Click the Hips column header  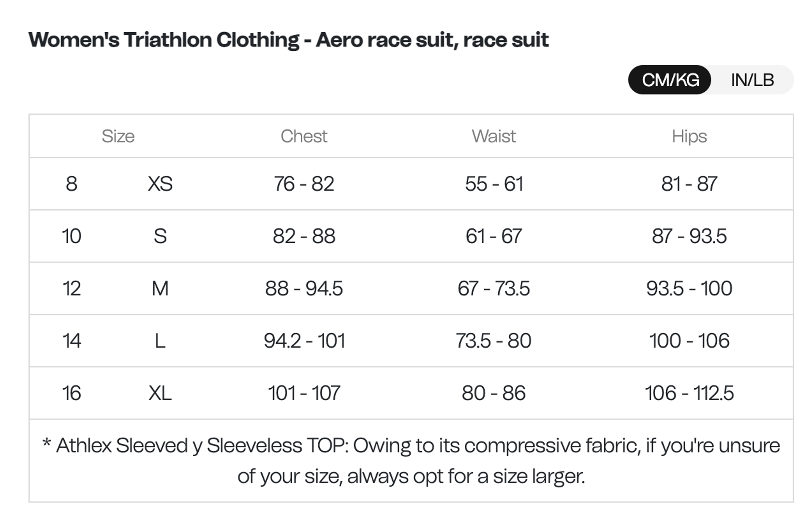pos(689,136)
